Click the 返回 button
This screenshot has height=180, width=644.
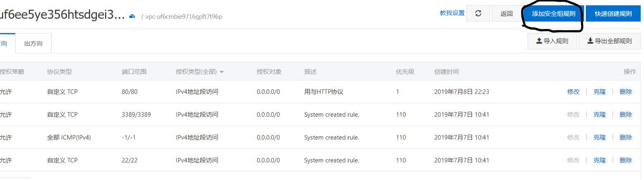[x=506, y=14]
